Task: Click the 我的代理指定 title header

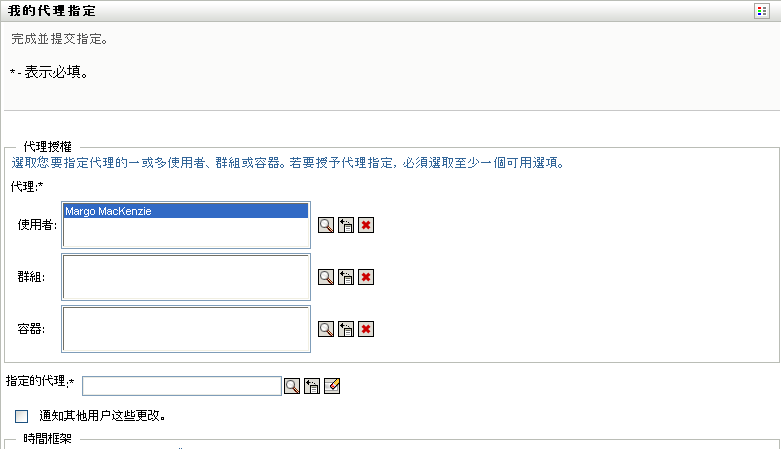Action: click(x=54, y=11)
